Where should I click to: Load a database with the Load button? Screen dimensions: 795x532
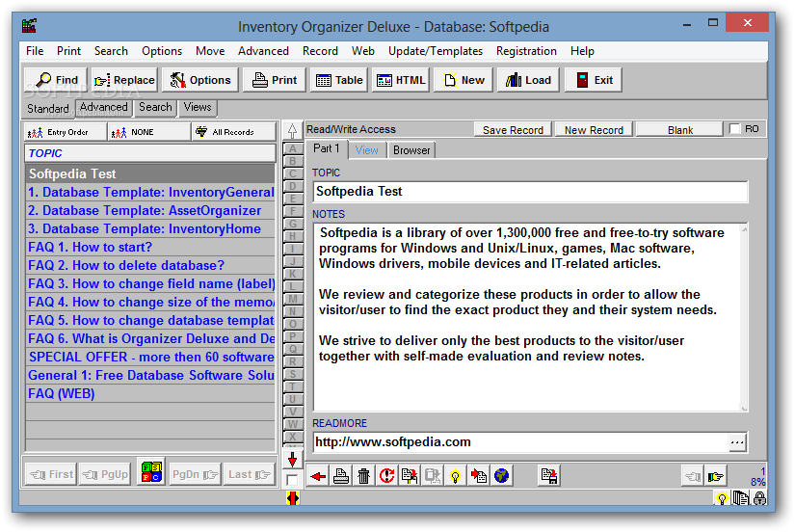coord(528,80)
